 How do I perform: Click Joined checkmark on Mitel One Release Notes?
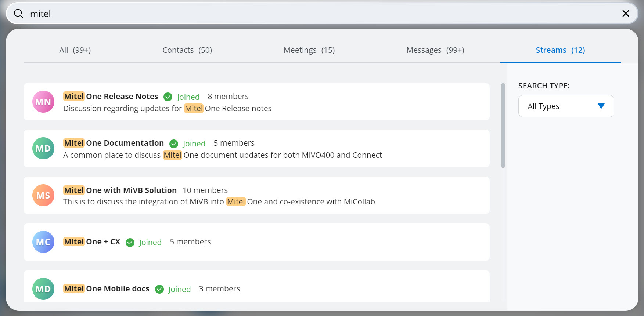[168, 97]
